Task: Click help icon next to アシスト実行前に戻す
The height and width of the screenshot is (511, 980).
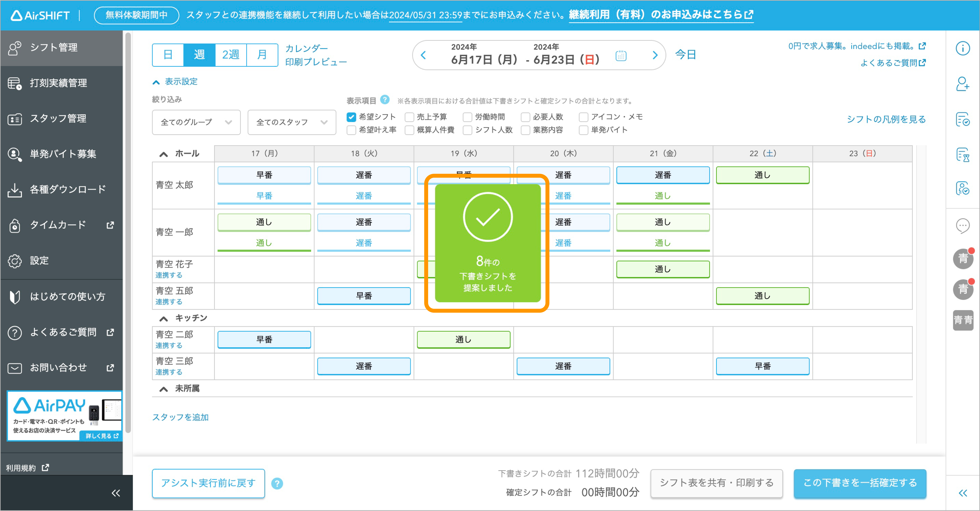Action: [x=277, y=483]
